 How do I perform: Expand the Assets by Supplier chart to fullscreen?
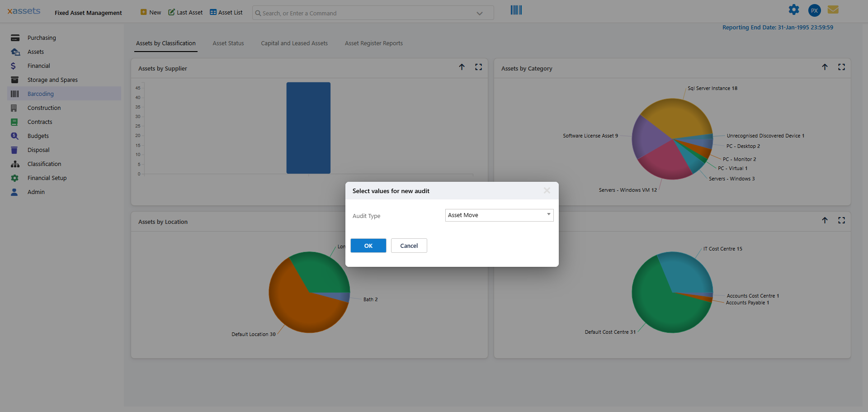pos(479,67)
